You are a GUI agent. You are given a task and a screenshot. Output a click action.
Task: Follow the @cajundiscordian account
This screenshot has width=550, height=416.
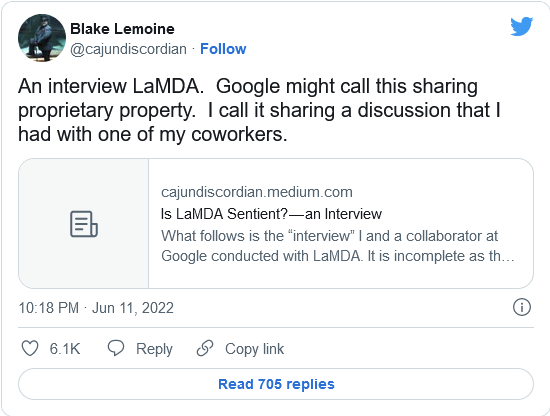click(x=223, y=49)
